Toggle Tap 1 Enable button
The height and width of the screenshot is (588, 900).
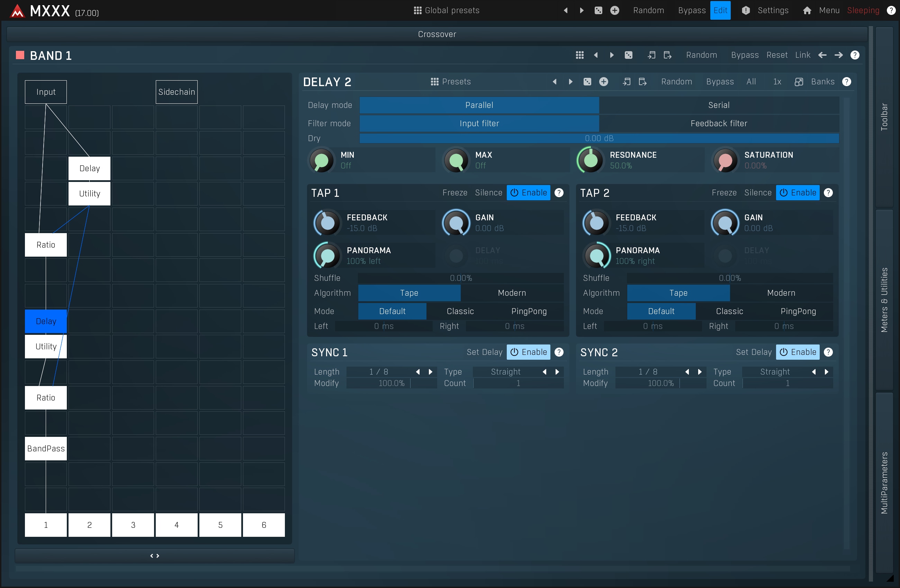coord(528,193)
